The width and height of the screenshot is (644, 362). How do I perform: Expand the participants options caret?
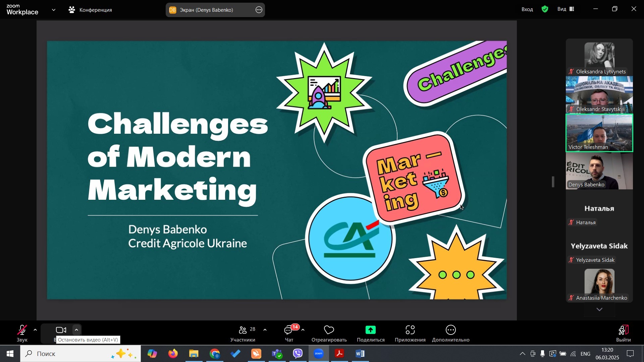tap(265, 330)
